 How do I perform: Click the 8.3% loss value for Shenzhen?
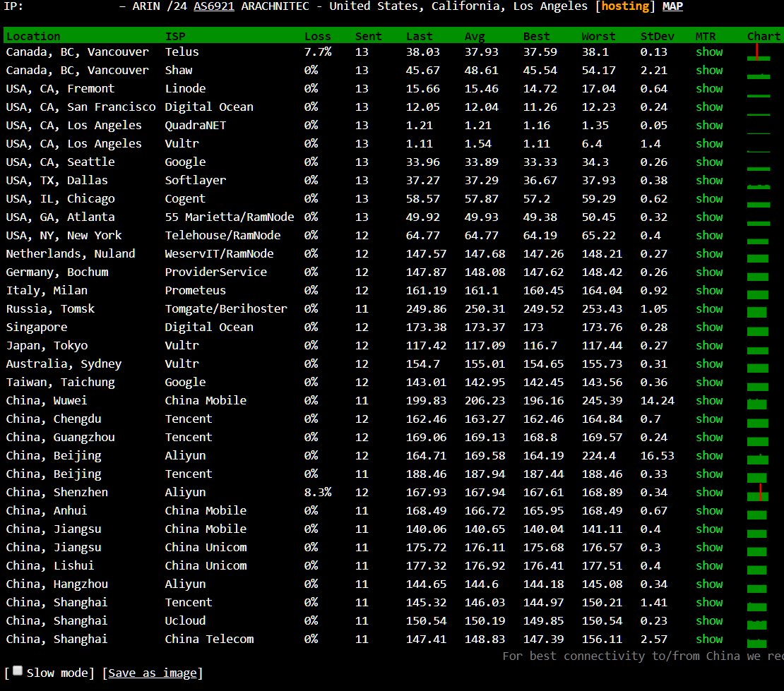coord(318,492)
